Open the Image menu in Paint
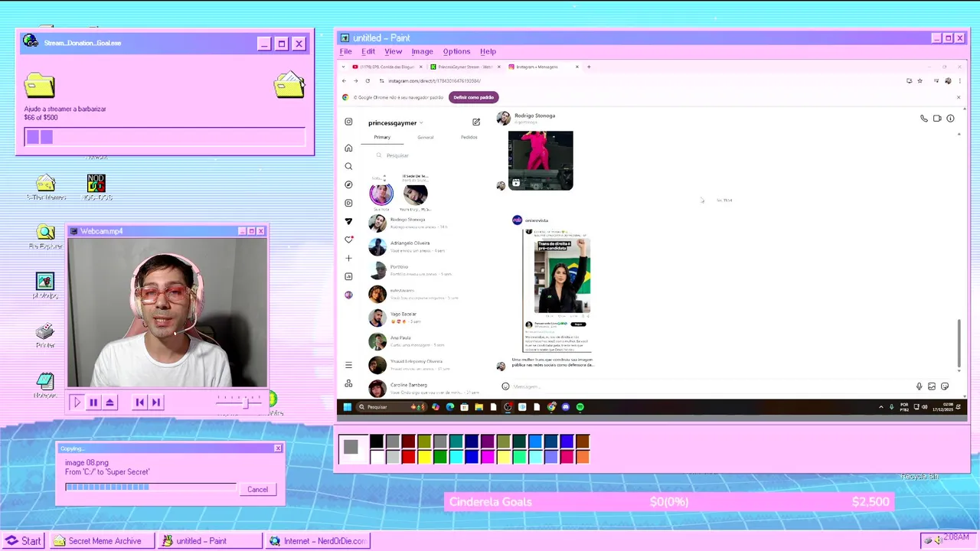The height and width of the screenshot is (551, 980). click(x=422, y=51)
